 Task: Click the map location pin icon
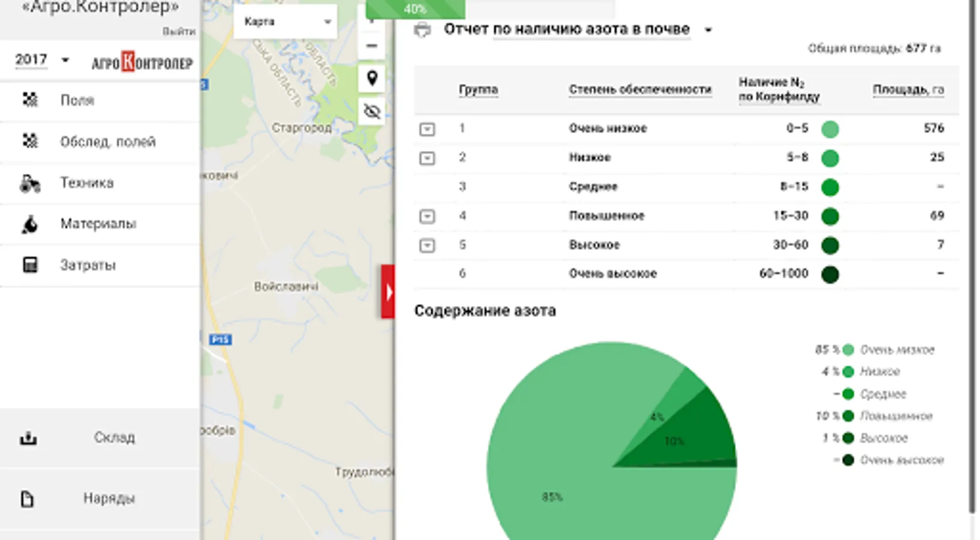pyautogui.click(x=372, y=78)
